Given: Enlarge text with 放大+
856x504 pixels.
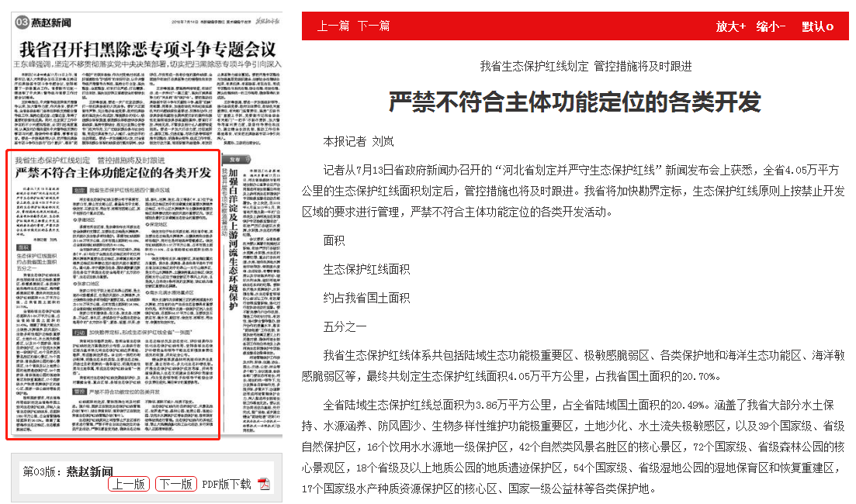Looking at the screenshot, I should 730,26.
